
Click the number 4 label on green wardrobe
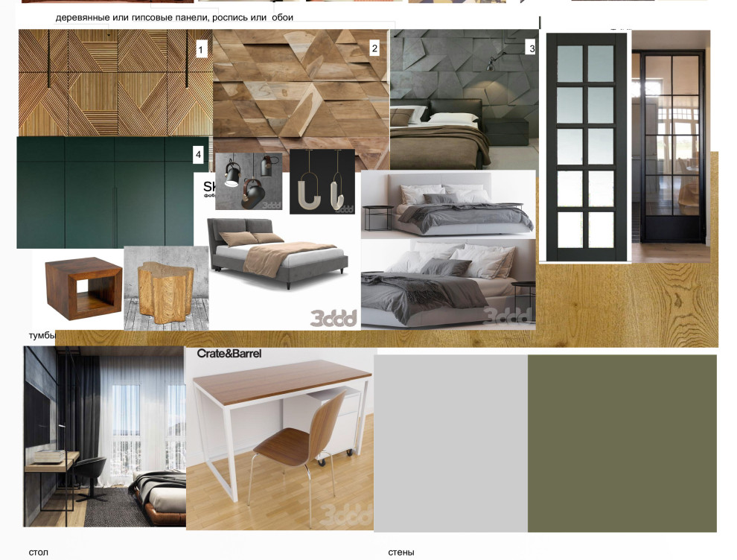coord(198,155)
